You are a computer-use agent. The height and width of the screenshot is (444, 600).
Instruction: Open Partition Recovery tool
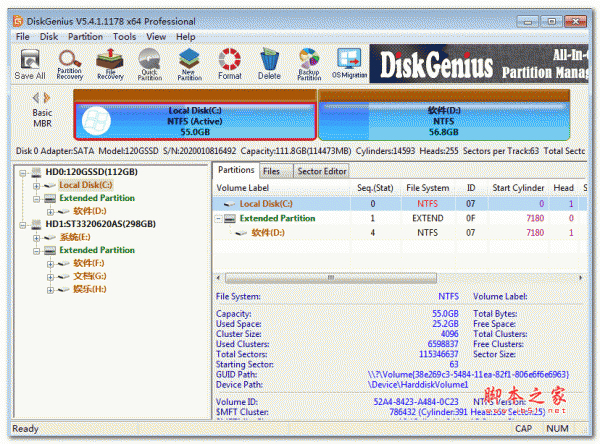click(x=70, y=64)
